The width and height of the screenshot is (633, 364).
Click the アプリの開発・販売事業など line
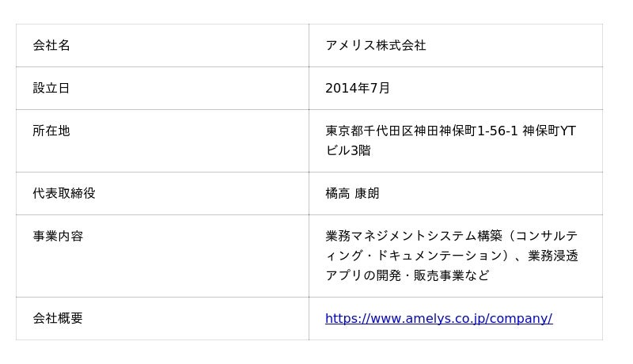click(407, 276)
